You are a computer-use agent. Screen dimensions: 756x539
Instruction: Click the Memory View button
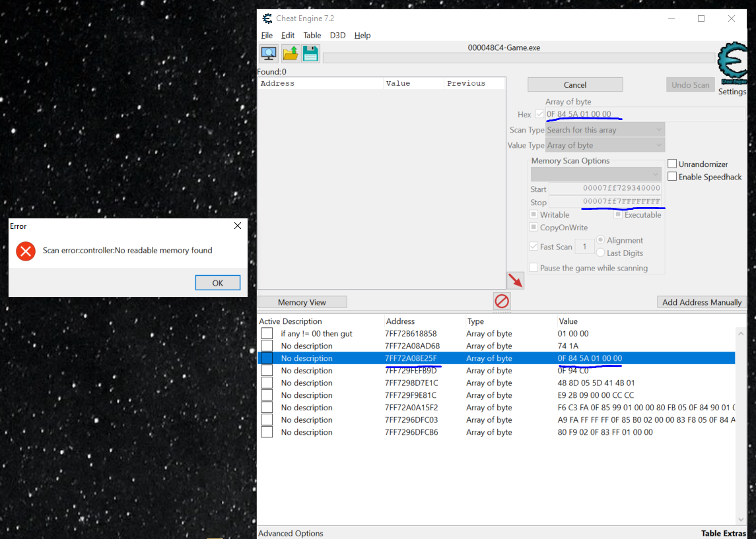pos(302,302)
